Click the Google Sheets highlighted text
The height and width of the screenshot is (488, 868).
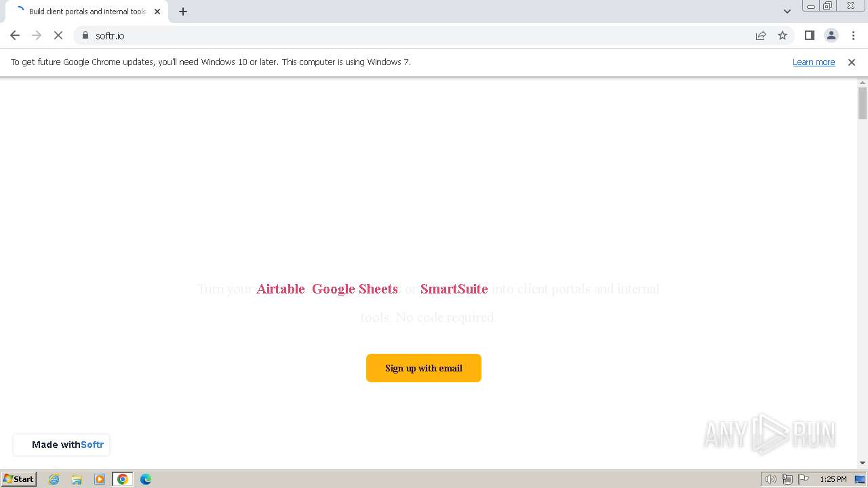[x=355, y=289]
